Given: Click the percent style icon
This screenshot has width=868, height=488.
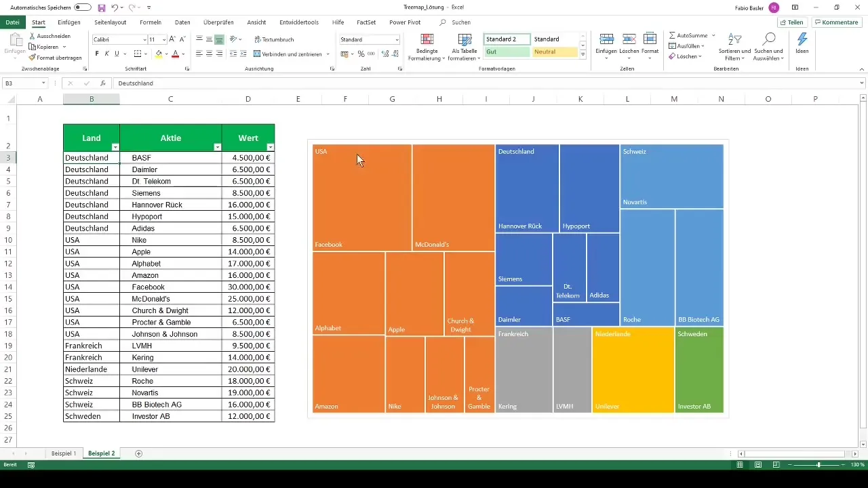Looking at the screenshot, I should coord(361,54).
